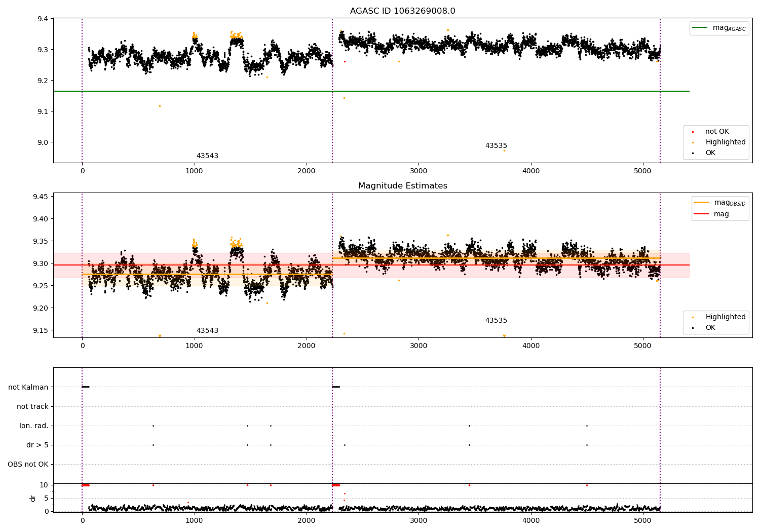Click the red line sample in the mag legend

[x=702, y=214]
